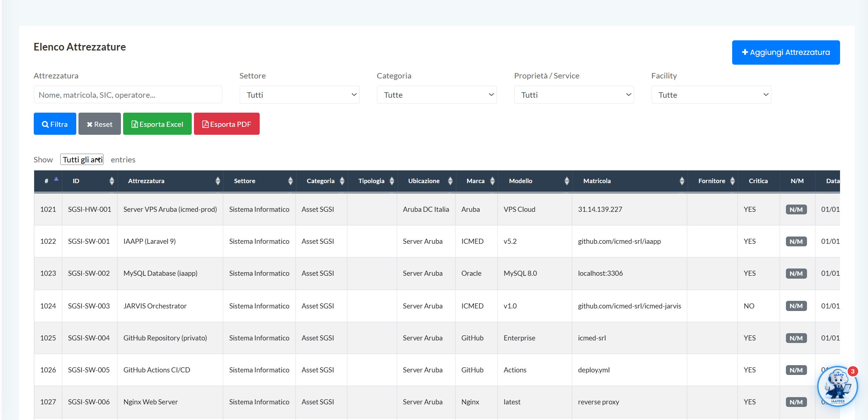Click N/M badge for JARVIS Orchestrator row
868x420 pixels.
(796, 306)
